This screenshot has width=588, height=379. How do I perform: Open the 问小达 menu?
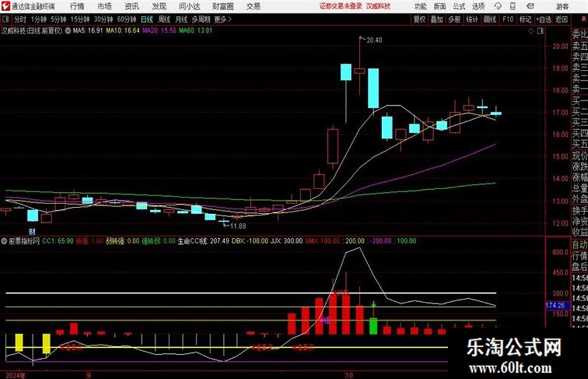189,6
